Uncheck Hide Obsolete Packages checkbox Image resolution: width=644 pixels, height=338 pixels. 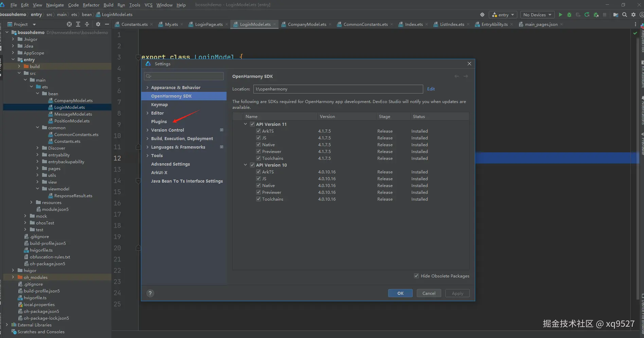pos(416,276)
